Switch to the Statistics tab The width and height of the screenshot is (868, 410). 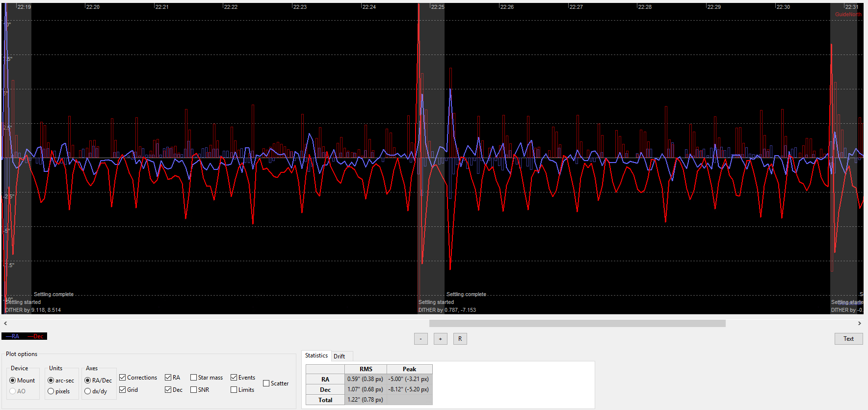pos(316,355)
